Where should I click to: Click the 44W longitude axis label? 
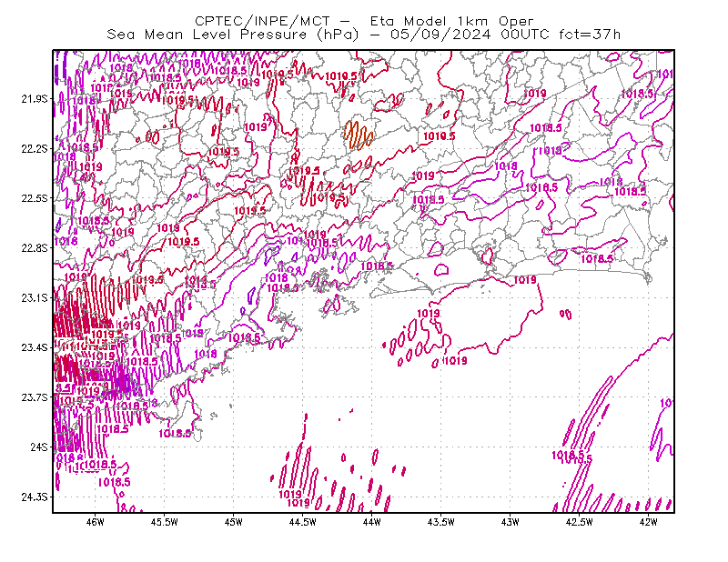[x=372, y=522]
